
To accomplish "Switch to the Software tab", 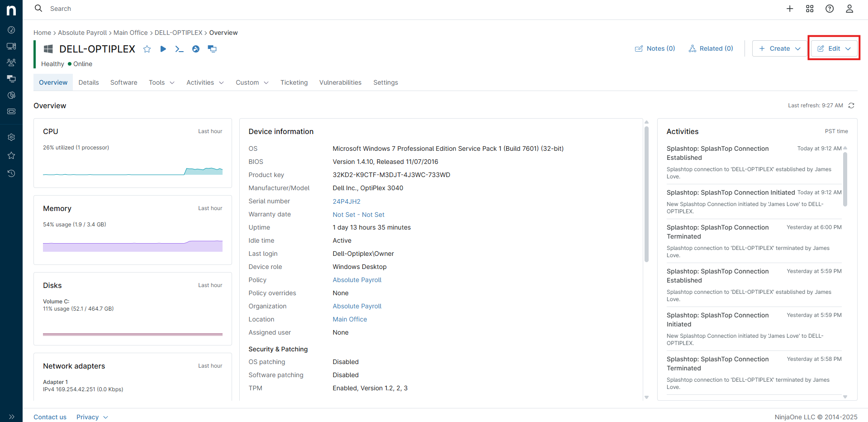I will (x=123, y=82).
